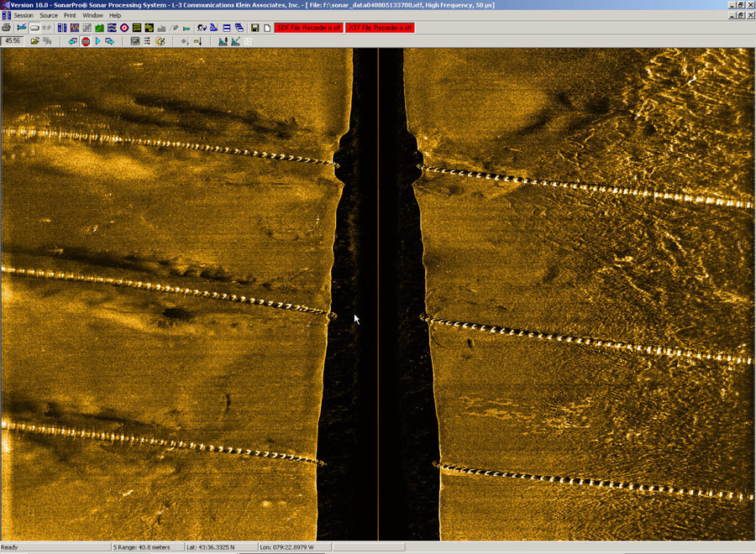Screen dimensions: 756x554
Task: Click the S Range status bar field
Action: (x=141, y=547)
